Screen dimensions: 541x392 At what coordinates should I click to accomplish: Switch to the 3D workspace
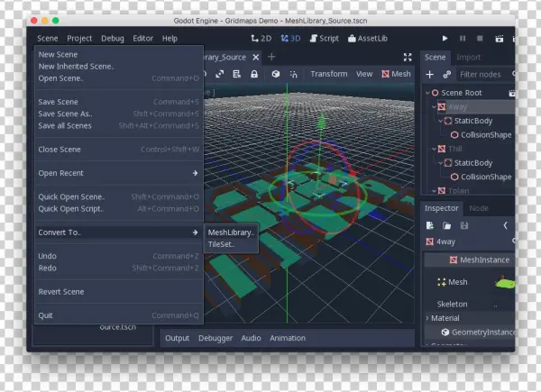(x=290, y=38)
